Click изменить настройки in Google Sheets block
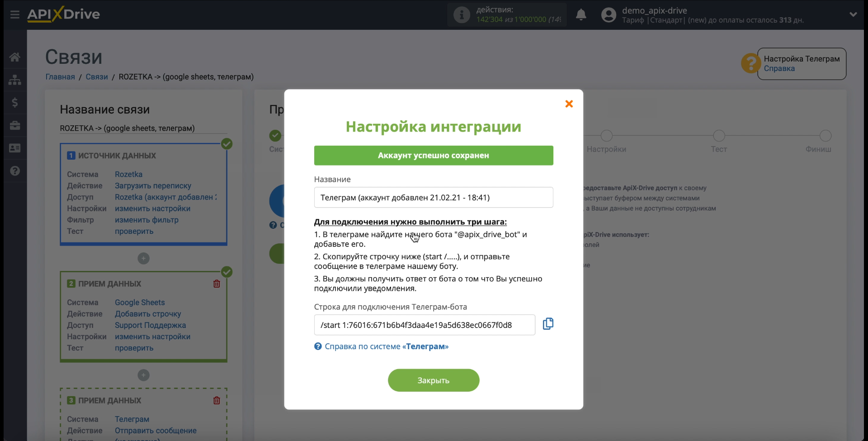Viewport: 868px width, 441px height. (152, 337)
